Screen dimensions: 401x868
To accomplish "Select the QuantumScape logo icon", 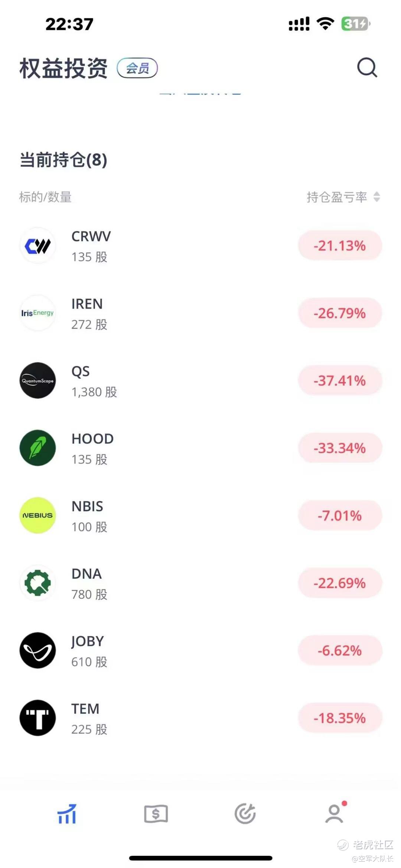I will [38, 380].
